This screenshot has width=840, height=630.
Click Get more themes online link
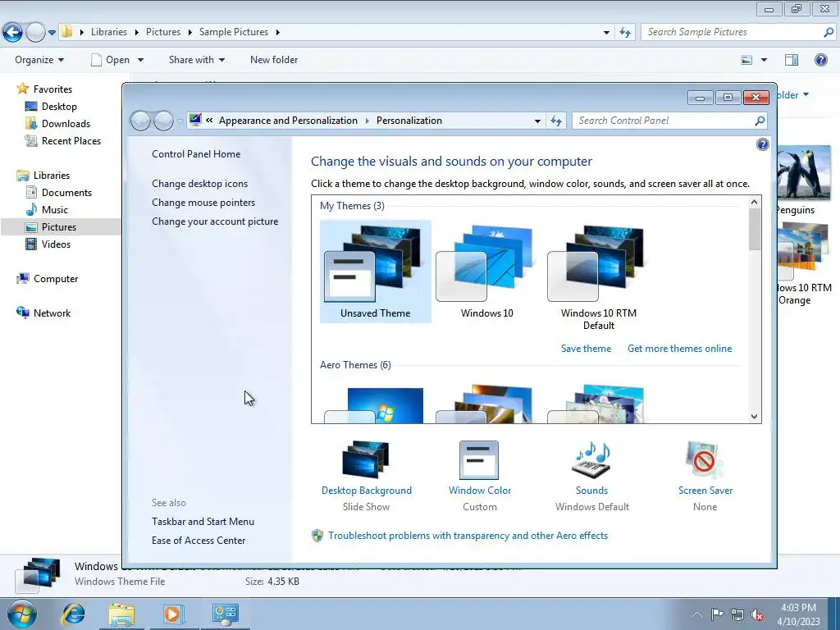(679, 348)
